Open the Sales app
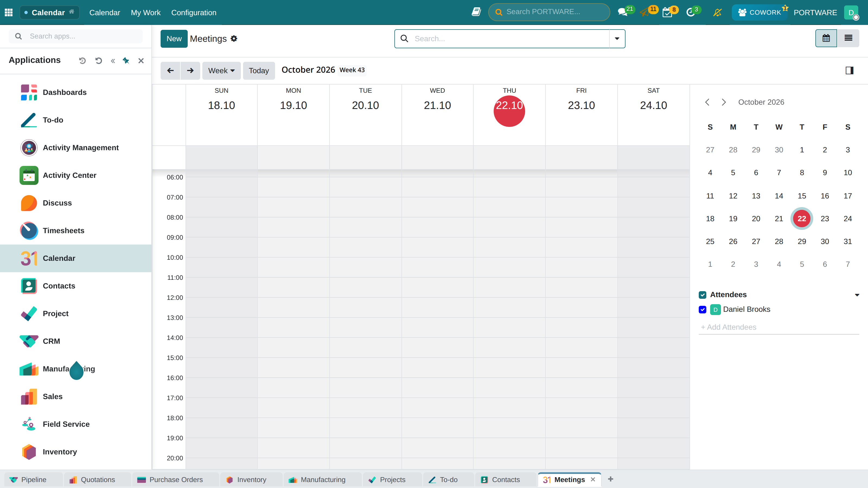 coord(76,396)
